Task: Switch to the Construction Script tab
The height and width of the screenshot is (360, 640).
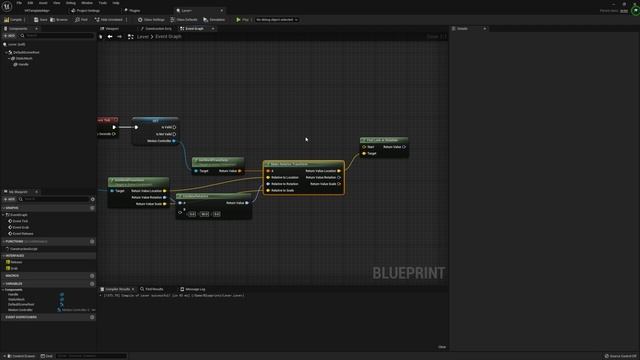Action: pos(156,29)
